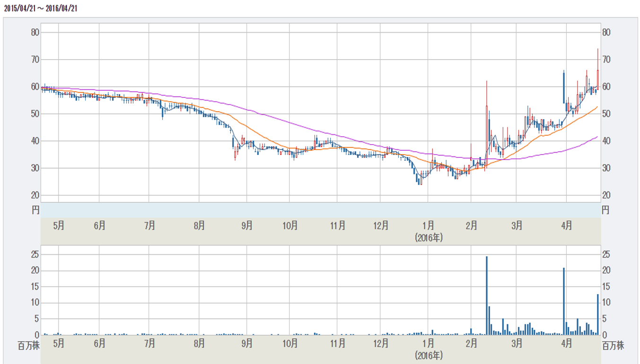
Task: Click the 30 label on the right price axis
Action: point(606,168)
